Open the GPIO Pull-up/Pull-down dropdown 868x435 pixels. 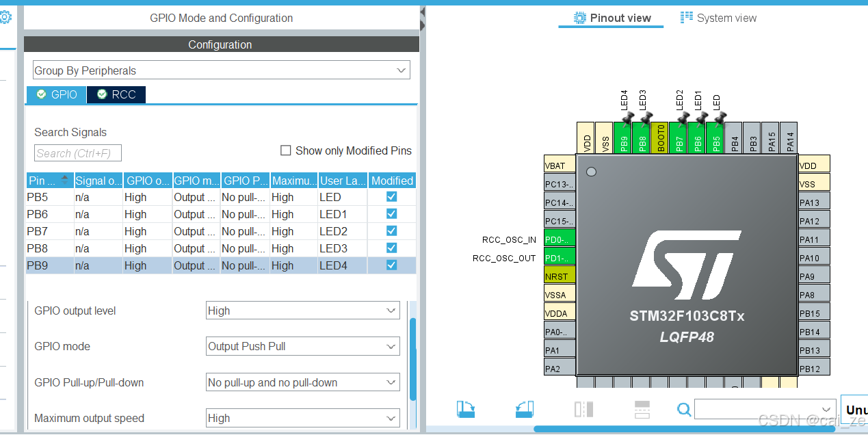tap(303, 382)
